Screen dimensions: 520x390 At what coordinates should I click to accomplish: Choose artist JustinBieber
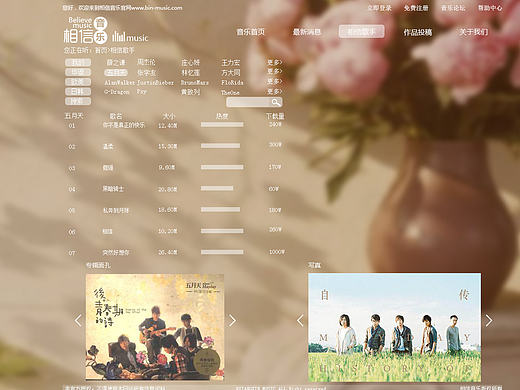(155, 82)
